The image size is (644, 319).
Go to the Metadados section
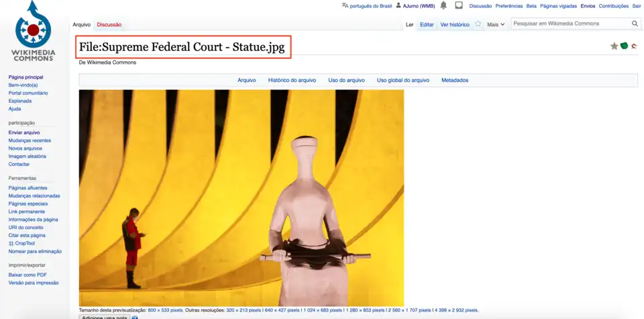click(454, 81)
